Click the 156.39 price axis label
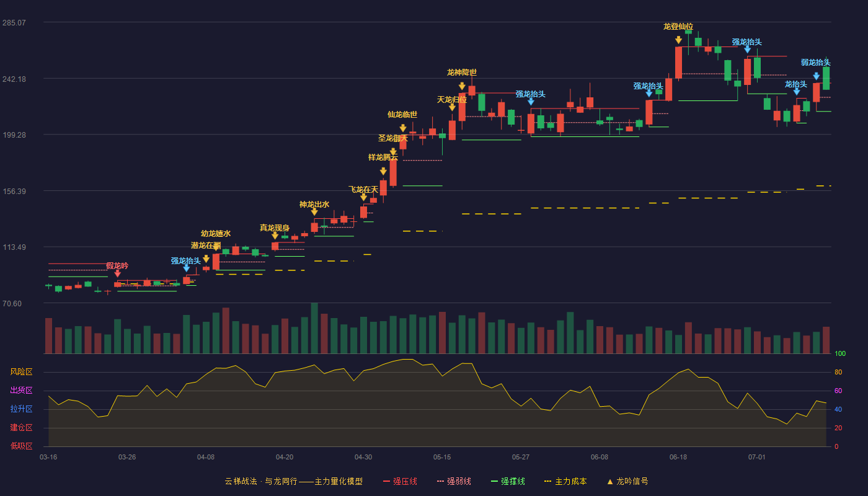 [x=14, y=191]
